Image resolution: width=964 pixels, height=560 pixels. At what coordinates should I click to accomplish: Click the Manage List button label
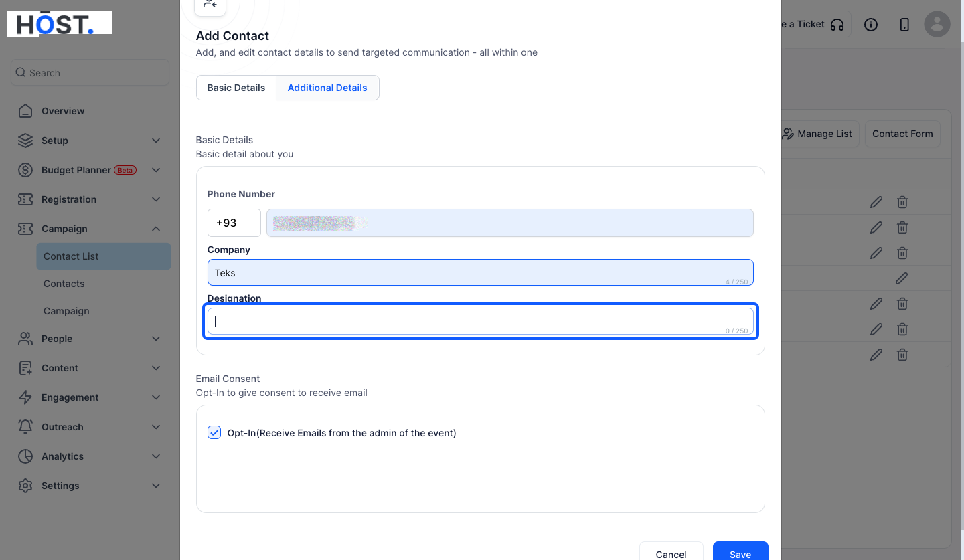[x=825, y=134]
